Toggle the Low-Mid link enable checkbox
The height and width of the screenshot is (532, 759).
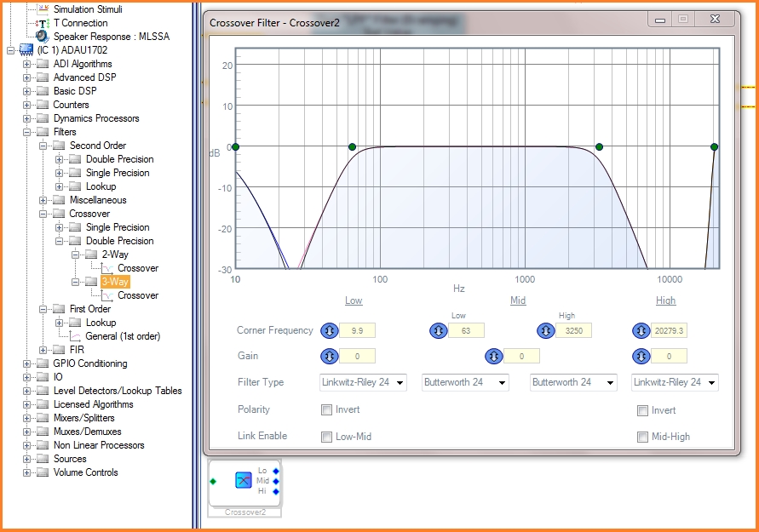[327, 437]
